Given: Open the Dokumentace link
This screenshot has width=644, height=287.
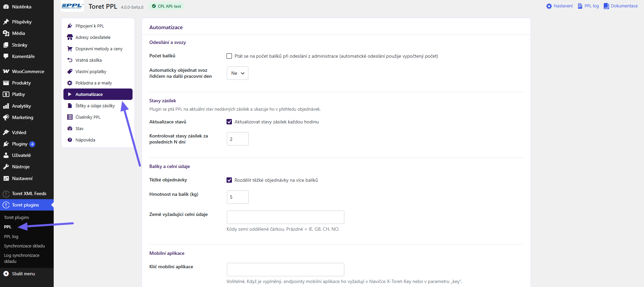Looking at the screenshot, I should 621,6.
